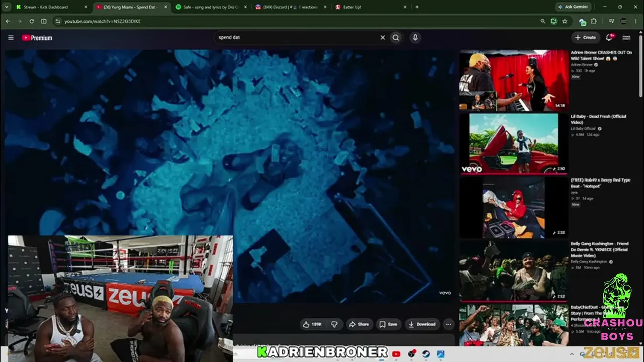Open the more actions ellipsis under video
The height and width of the screenshot is (362, 644).
click(x=448, y=324)
